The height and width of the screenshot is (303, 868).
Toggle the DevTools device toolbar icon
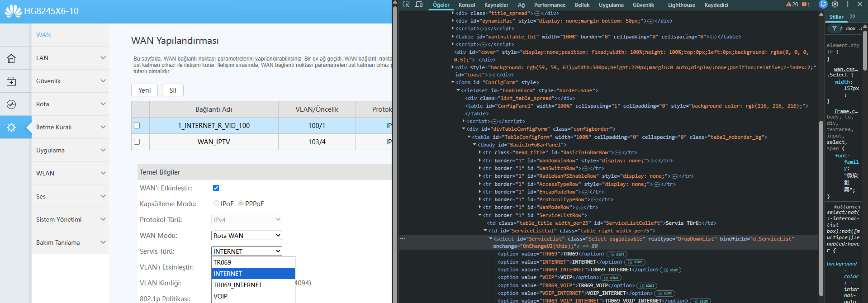pos(419,5)
